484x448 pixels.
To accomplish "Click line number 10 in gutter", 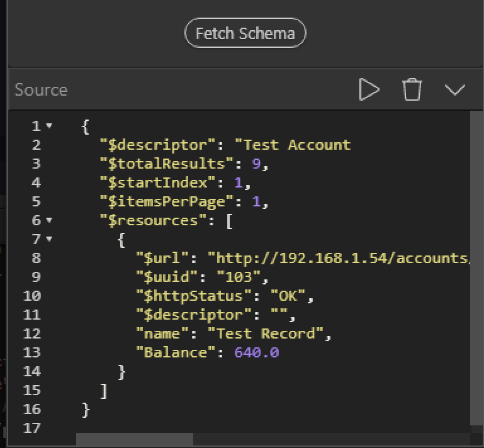I will 32,296.
